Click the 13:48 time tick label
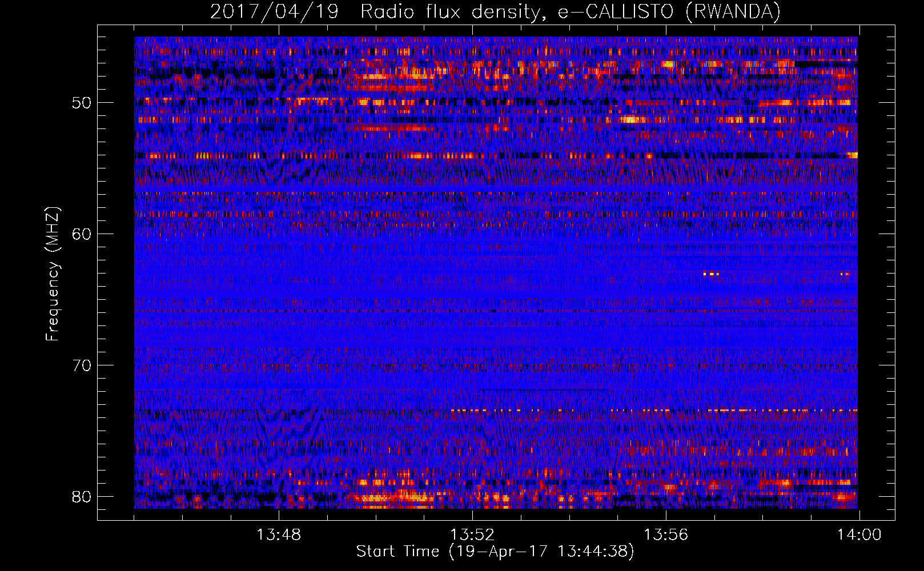 [279, 535]
